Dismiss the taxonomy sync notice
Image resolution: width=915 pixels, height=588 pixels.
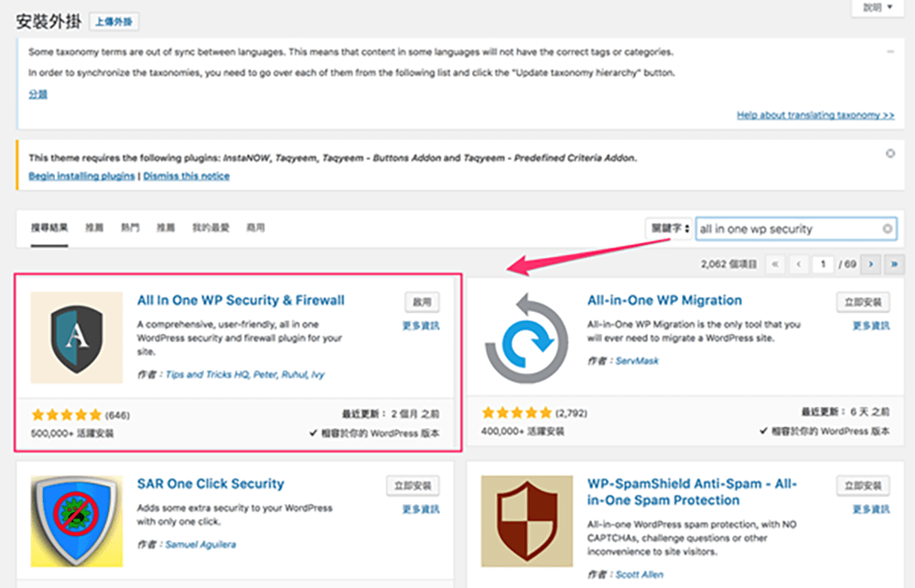[x=890, y=51]
